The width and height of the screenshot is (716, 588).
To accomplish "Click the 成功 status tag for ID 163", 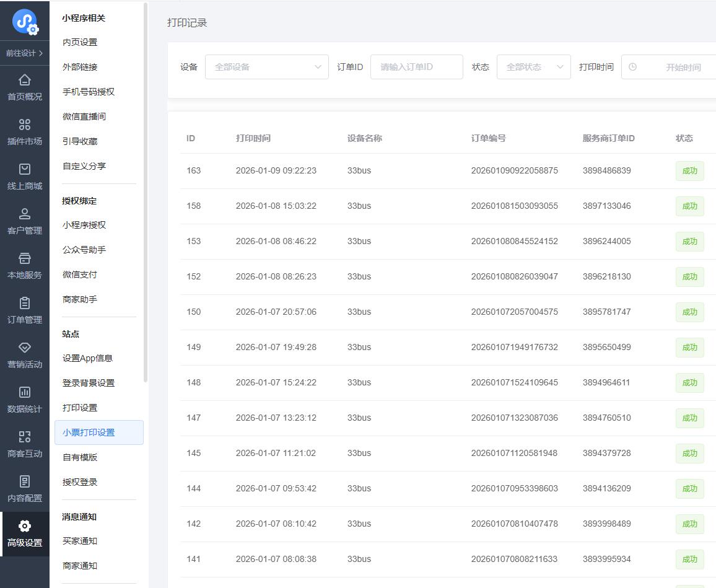I will click(689, 171).
